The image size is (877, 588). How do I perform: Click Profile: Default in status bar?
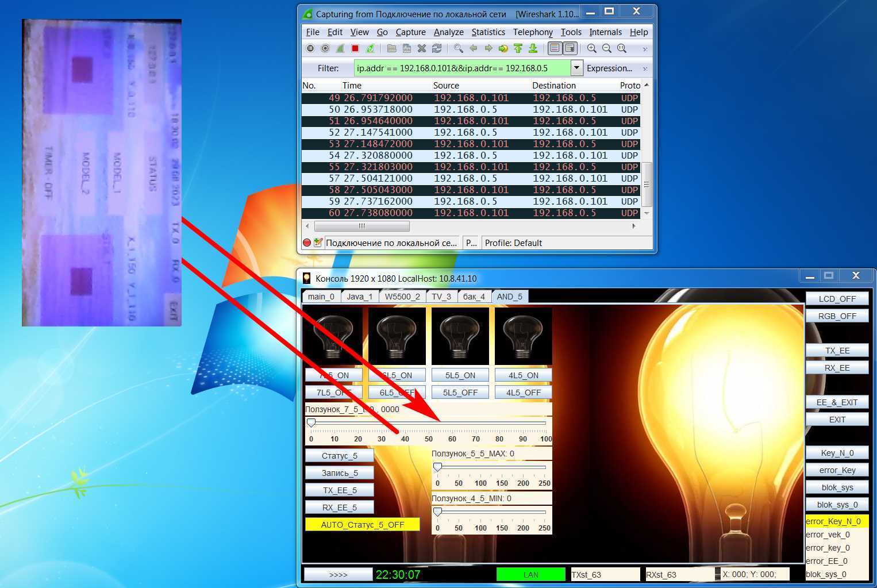tap(513, 243)
